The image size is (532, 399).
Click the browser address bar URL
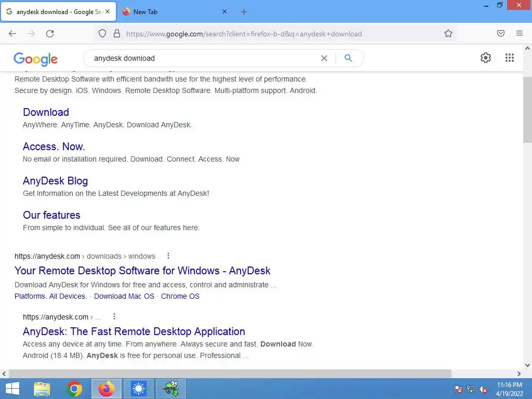tap(244, 34)
